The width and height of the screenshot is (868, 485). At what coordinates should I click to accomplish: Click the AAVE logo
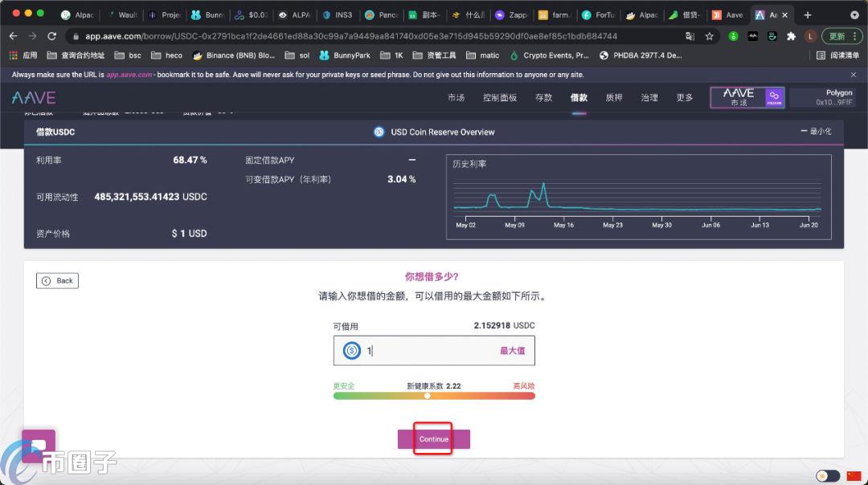pos(34,98)
